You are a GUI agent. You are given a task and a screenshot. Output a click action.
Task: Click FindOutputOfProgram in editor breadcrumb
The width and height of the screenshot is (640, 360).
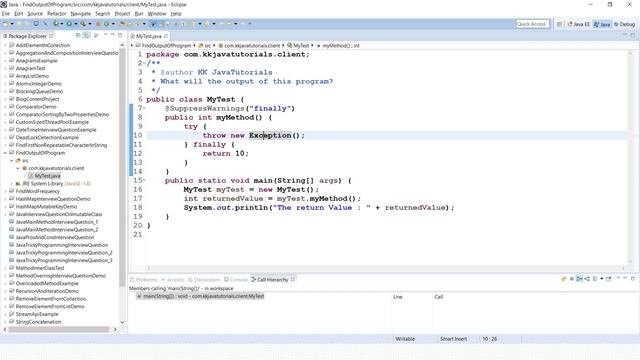(x=166, y=46)
